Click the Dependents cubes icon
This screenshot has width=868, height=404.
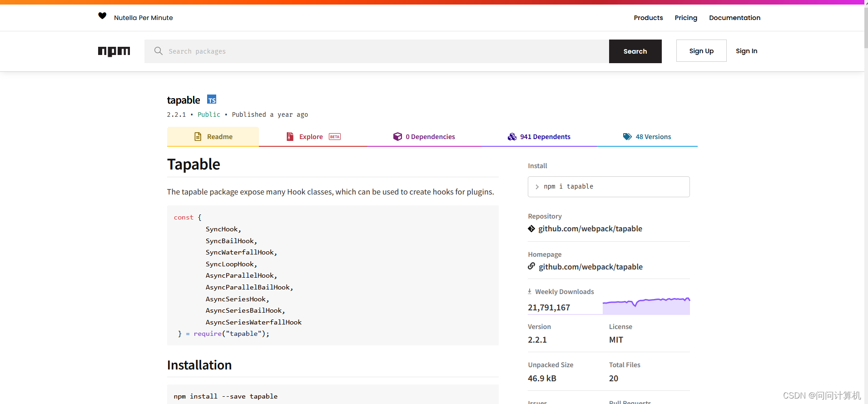tap(512, 136)
